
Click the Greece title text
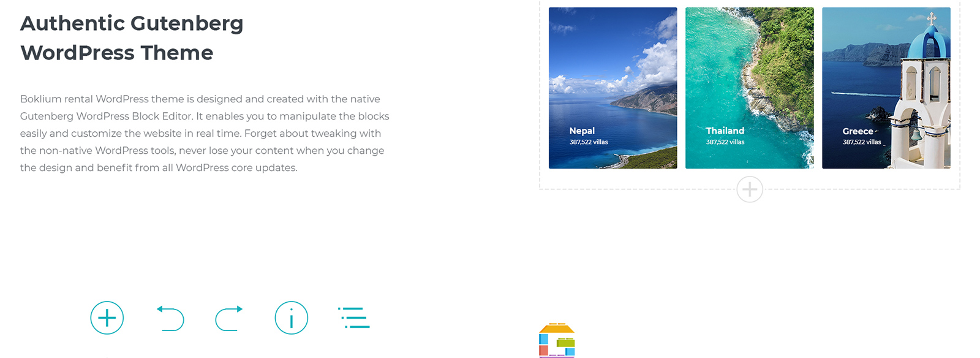[x=858, y=131]
